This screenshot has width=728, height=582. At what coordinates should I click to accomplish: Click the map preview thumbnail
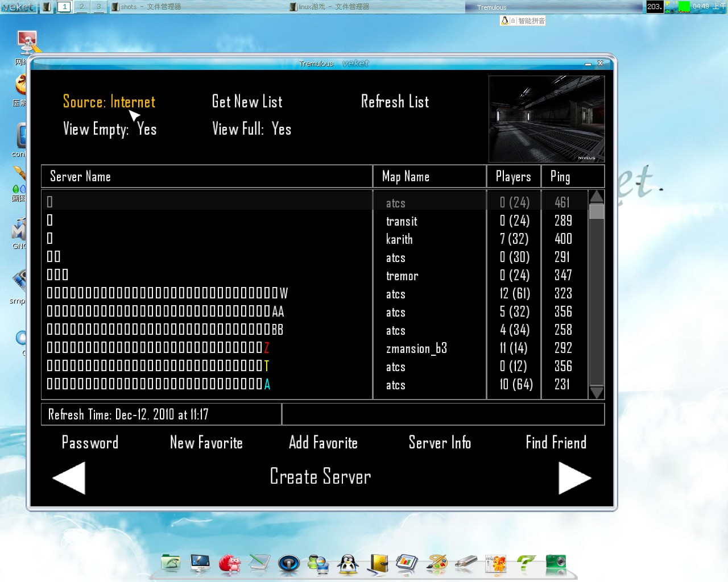click(x=547, y=119)
